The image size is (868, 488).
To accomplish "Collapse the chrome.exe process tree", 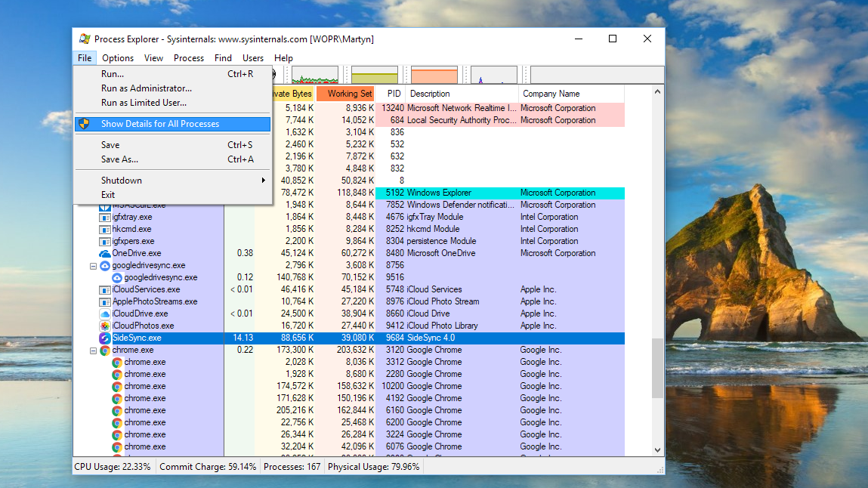I will coord(94,350).
